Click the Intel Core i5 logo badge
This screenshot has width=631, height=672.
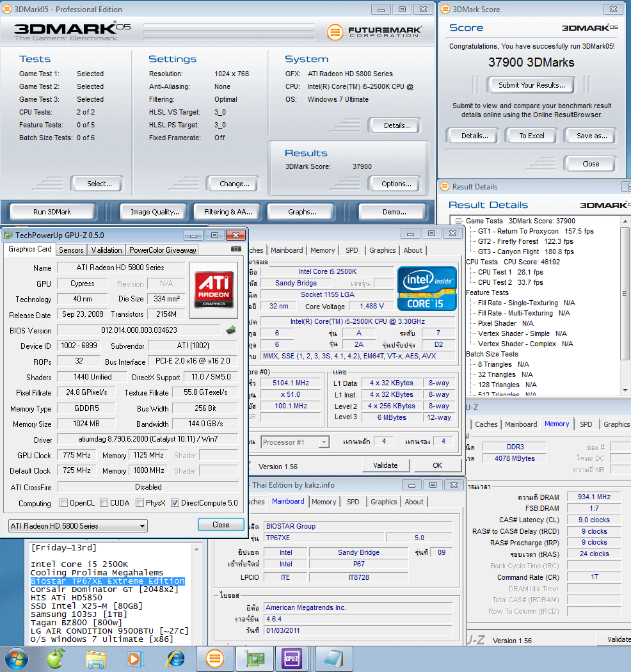pos(427,289)
